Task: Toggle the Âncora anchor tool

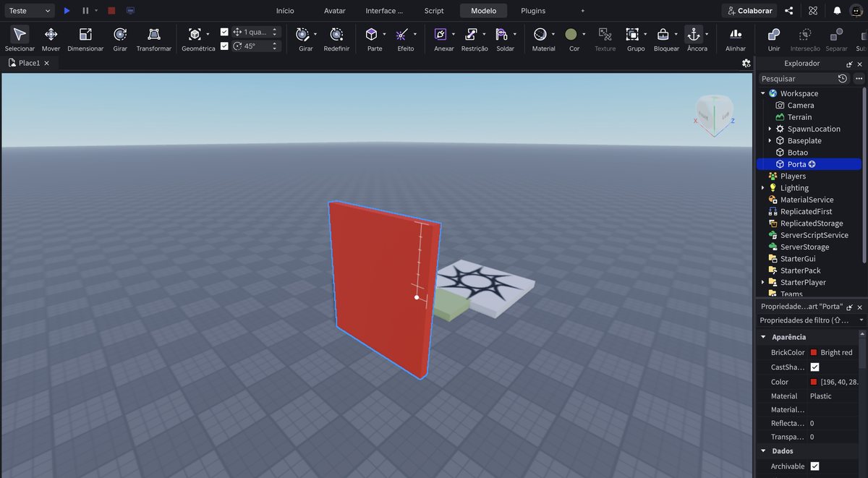Action: [694, 34]
